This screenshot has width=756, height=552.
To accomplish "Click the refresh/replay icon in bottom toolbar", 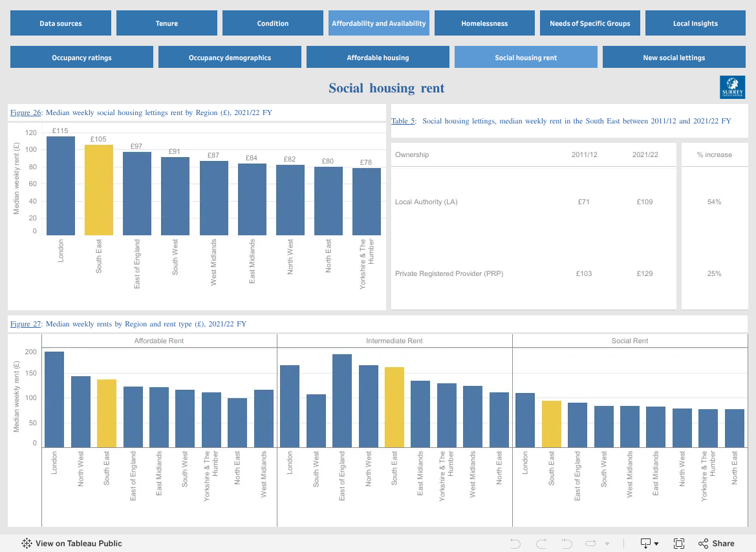I will [590, 544].
